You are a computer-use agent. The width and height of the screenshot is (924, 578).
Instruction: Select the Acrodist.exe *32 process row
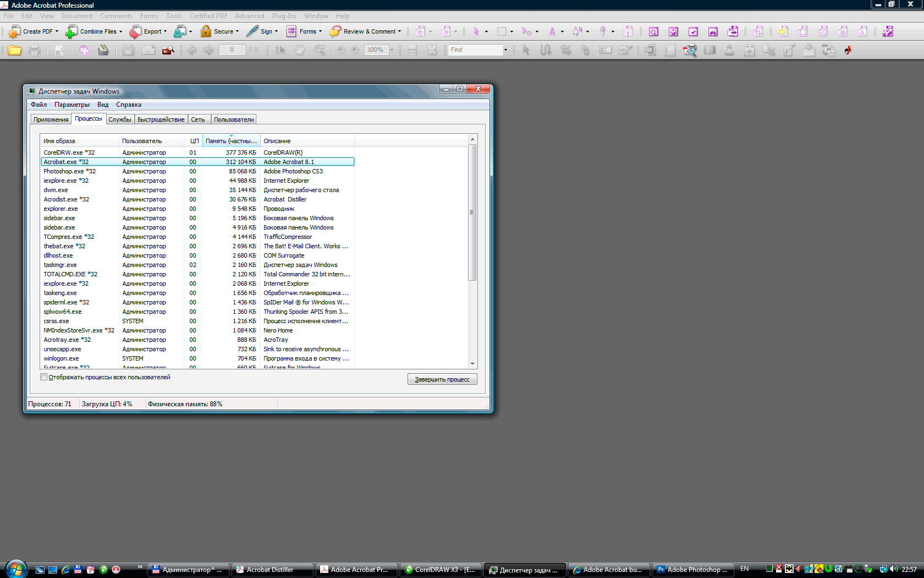coord(197,199)
